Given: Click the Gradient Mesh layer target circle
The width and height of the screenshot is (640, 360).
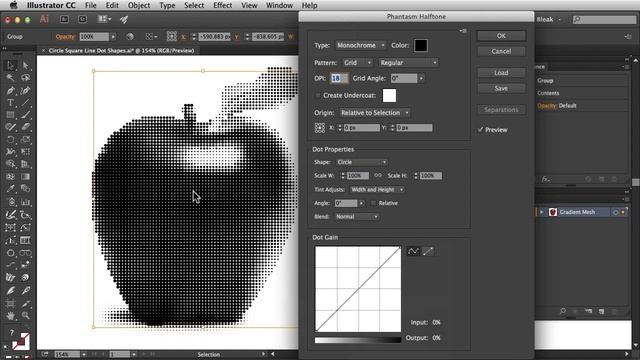Looking at the screenshot, I should pyautogui.click(x=616, y=212).
